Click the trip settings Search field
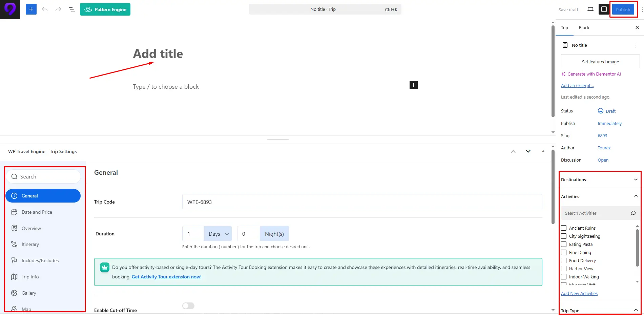644x316 pixels. coord(43,176)
